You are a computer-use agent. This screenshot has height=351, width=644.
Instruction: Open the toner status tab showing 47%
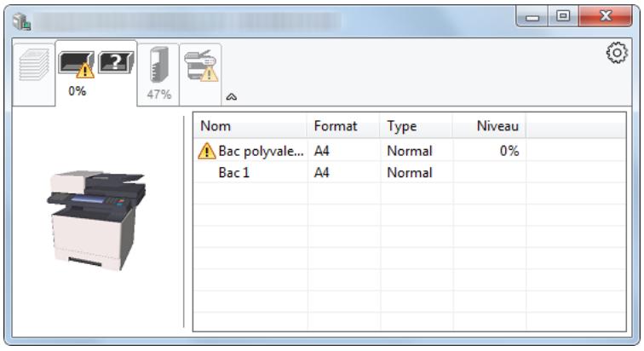pos(158,74)
